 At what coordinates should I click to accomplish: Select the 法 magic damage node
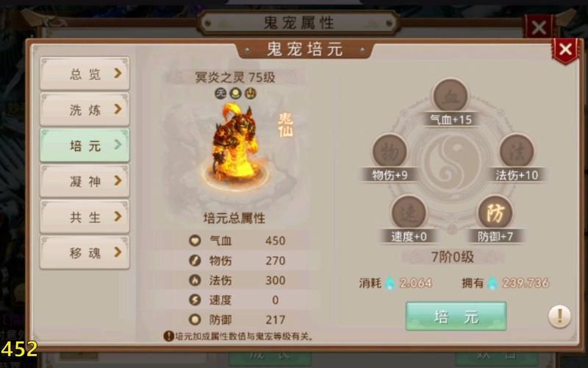point(517,151)
